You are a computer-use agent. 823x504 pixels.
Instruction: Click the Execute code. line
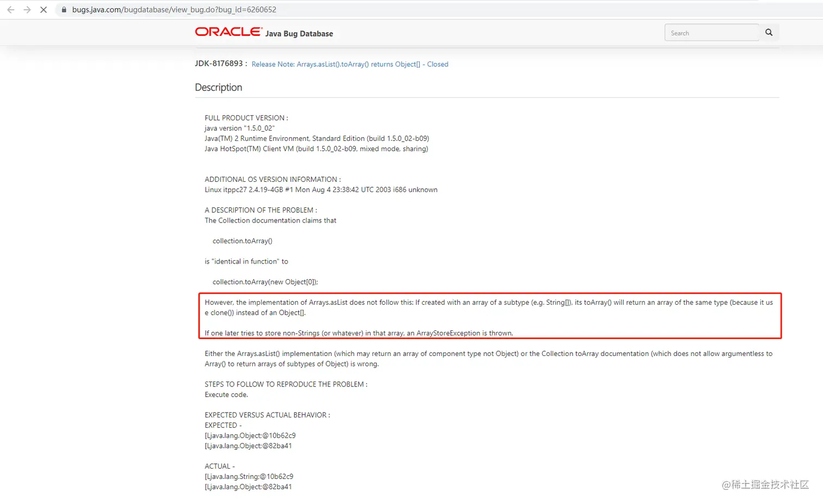coord(226,395)
